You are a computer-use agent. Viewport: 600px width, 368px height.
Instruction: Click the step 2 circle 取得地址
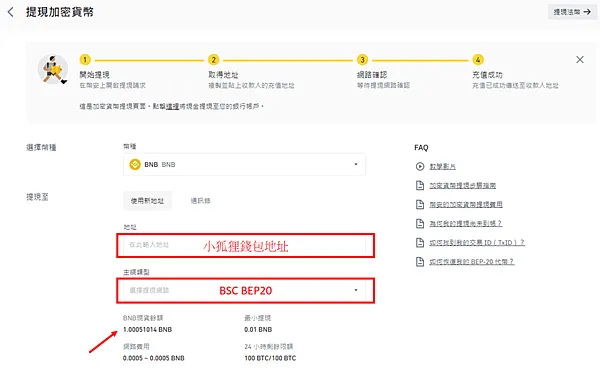pos(214,60)
